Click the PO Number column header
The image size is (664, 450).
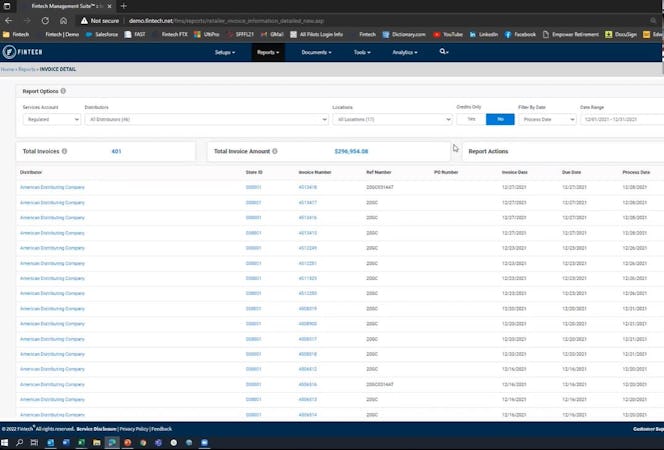(446, 172)
